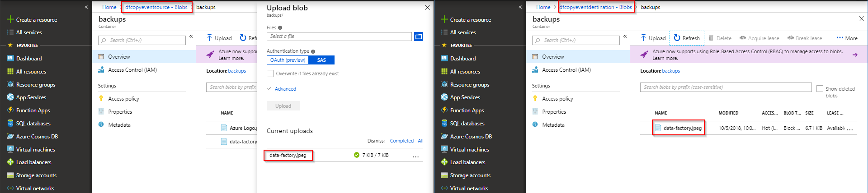Open Storage accounts in destination window sidebar
Screen dimensions: 868x193
pyautogui.click(x=466, y=175)
